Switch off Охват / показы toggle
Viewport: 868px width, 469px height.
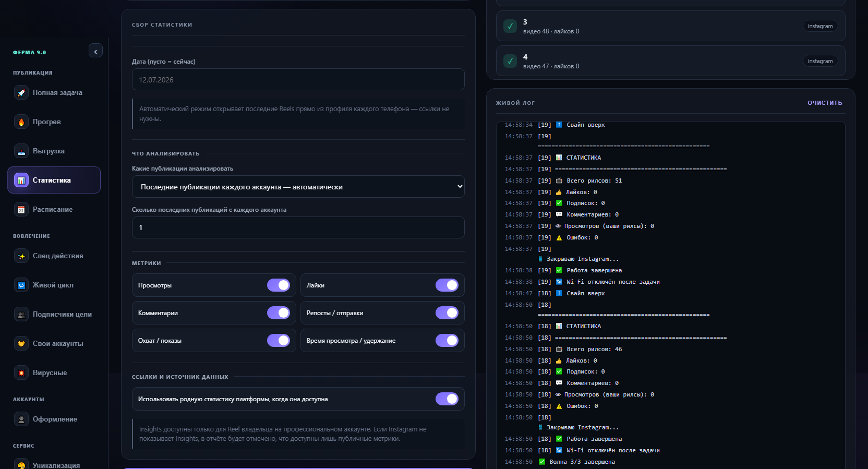pyautogui.click(x=279, y=341)
